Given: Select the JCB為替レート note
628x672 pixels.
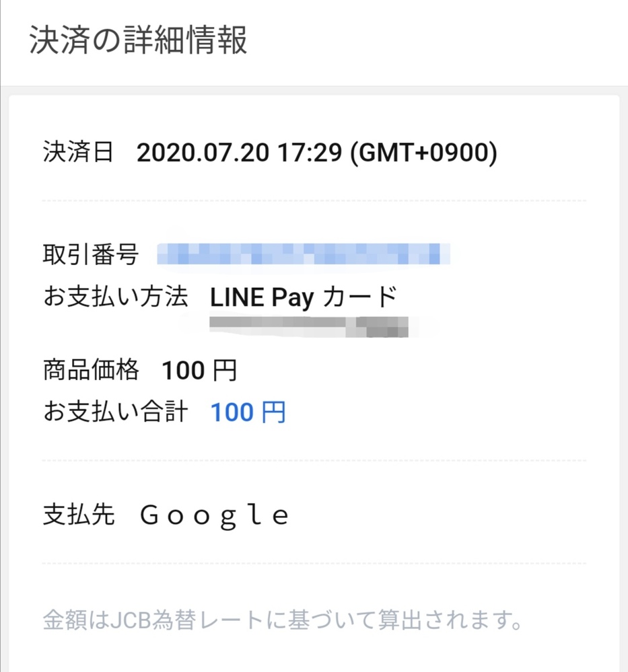Looking at the screenshot, I should 282,620.
